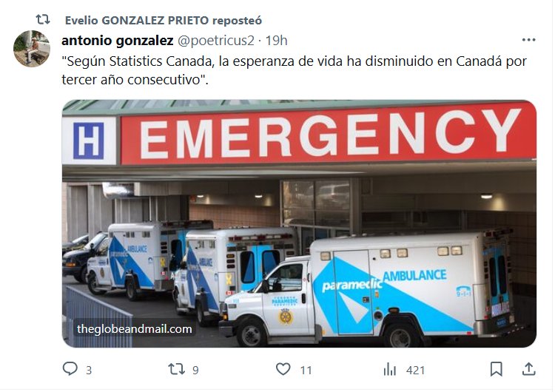Open the share upload icon
Image resolution: width=555 pixels, height=392 pixels.
click(x=529, y=368)
